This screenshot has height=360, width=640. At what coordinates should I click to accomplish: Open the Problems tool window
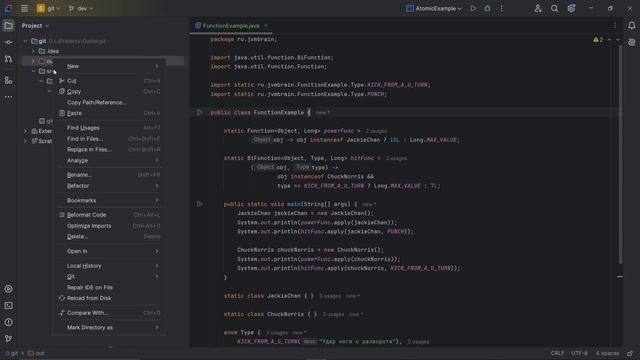pos(8,322)
